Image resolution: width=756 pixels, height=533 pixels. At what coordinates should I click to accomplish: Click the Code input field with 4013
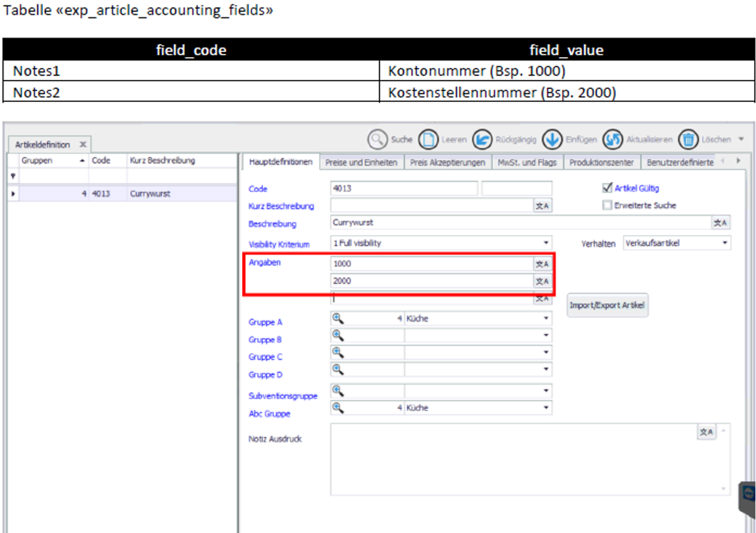403,189
